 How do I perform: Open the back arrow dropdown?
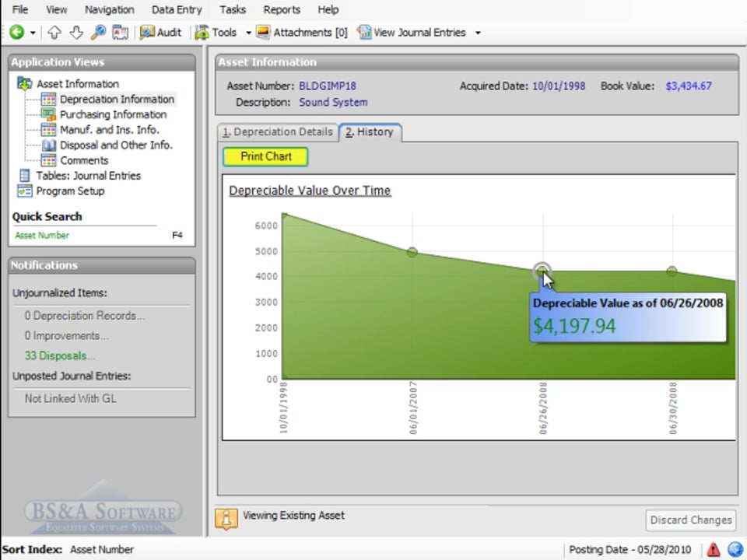33,33
